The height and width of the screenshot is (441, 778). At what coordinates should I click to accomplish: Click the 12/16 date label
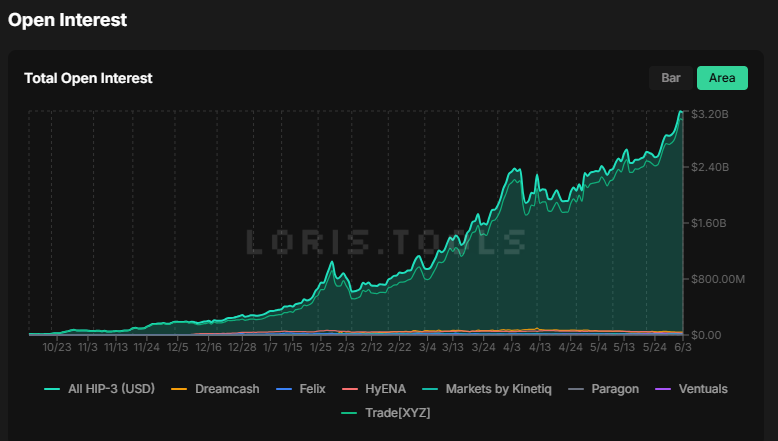click(208, 347)
